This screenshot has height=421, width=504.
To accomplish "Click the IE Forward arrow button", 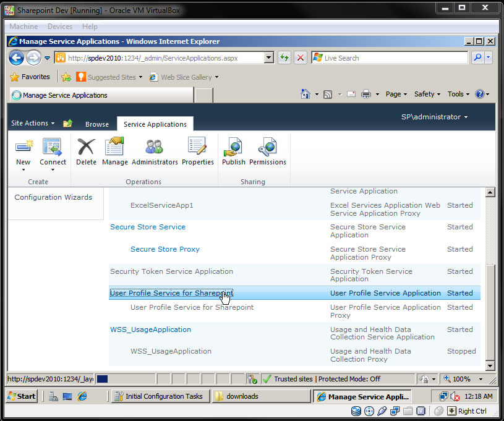I will [x=33, y=58].
